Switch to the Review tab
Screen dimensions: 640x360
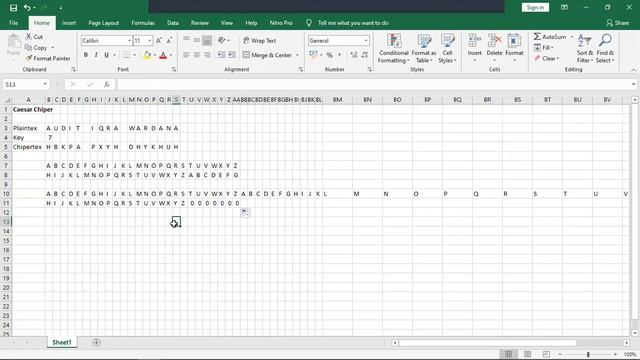[x=200, y=23]
